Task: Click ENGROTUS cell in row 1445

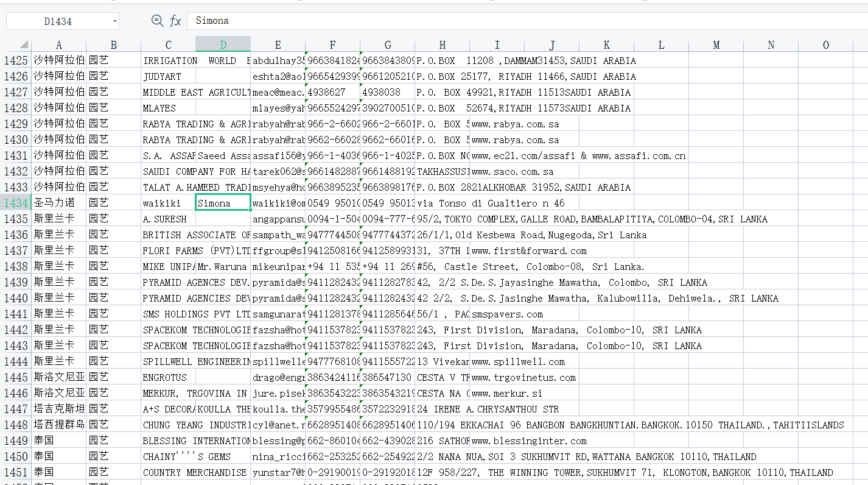Action: pyautogui.click(x=169, y=377)
